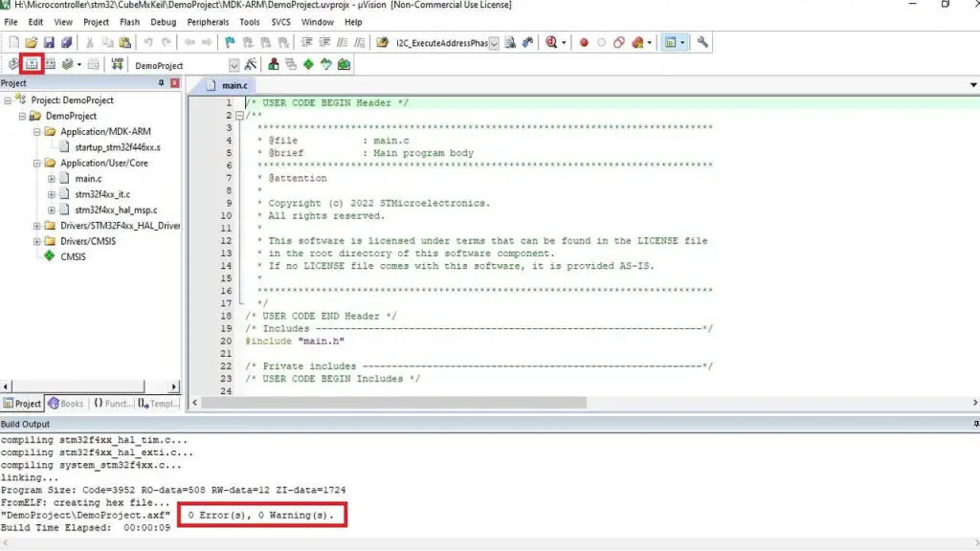Image resolution: width=980 pixels, height=551 pixels.
Task: Open Manage Run-Time Environment green diamond icon
Action: 308,64
